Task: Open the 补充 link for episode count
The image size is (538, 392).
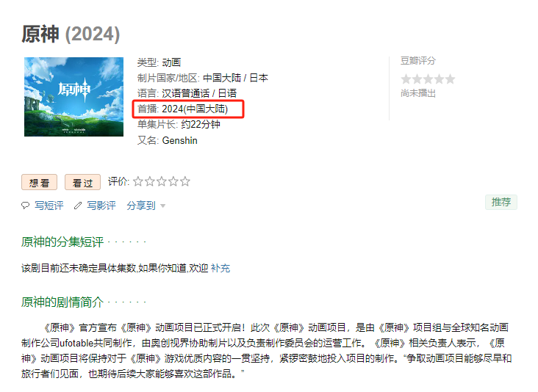Action: point(220,268)
